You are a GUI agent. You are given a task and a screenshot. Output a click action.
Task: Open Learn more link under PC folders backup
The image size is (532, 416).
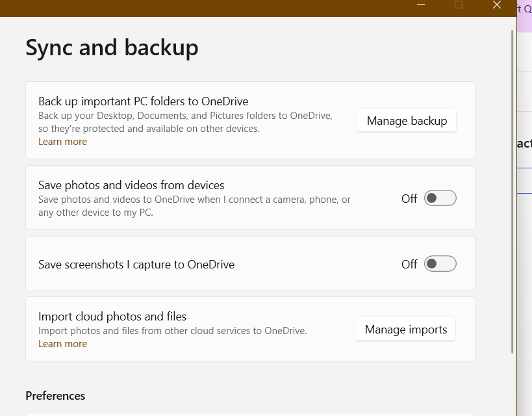63,142
